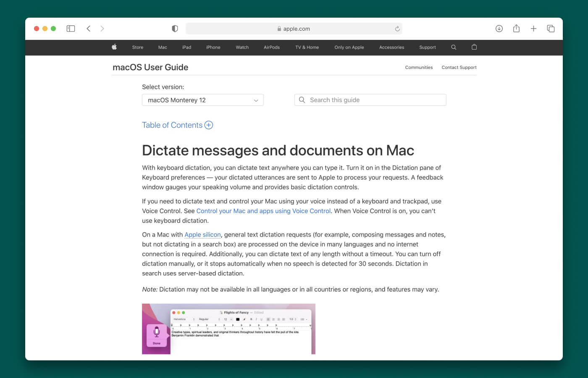This screenshot has width=588, height=378.
Task: Show tab overview using the tabs icon
Action: tap(551, 29)
